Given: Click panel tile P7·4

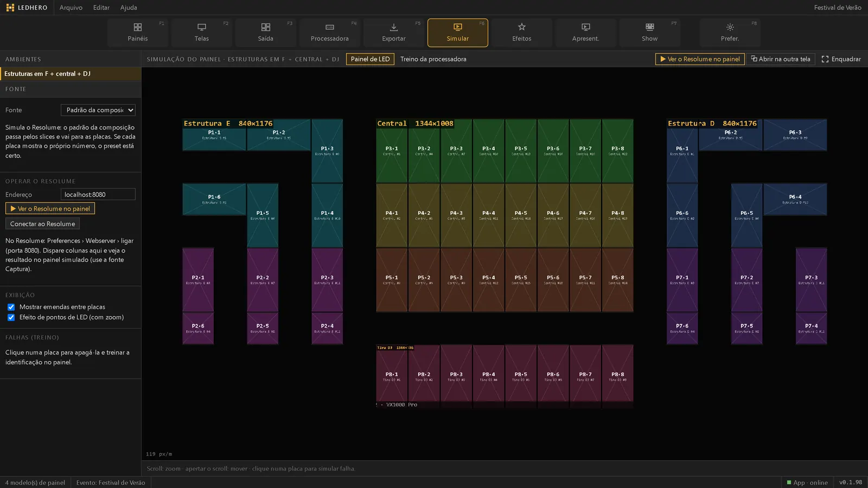Looking at the screenshot, I should coord(812,328).
